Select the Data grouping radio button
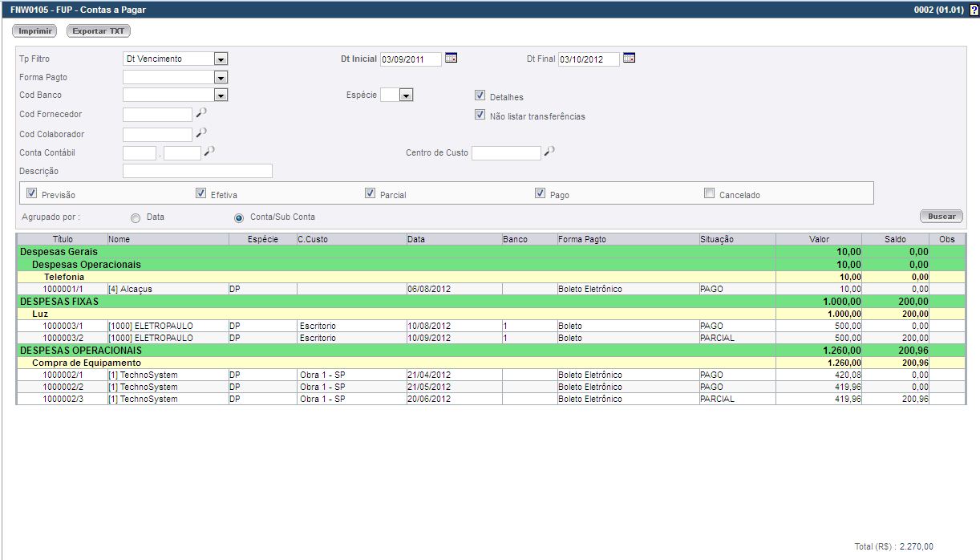Screen dimensions: 980x560 (134, 217)
